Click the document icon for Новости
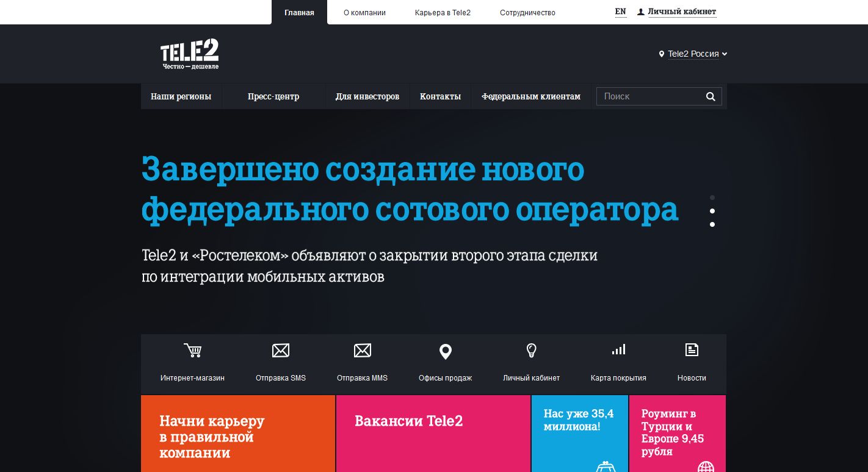 tap(692, 349)
